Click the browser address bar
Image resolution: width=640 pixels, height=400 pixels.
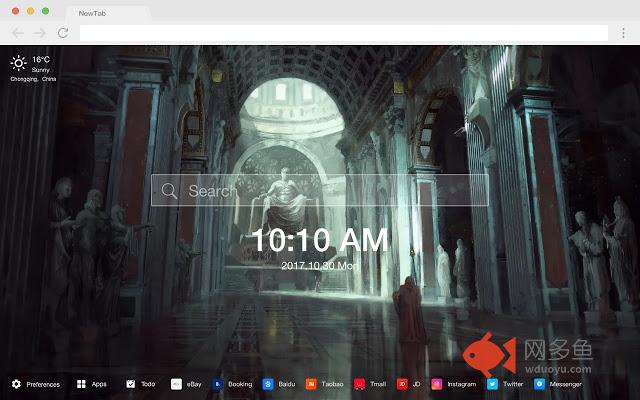click(344, 33)
